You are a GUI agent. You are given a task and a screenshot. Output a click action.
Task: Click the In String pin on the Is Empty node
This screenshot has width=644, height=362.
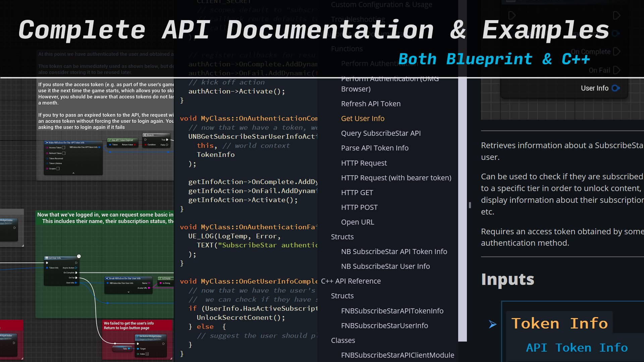click(161, 283)
